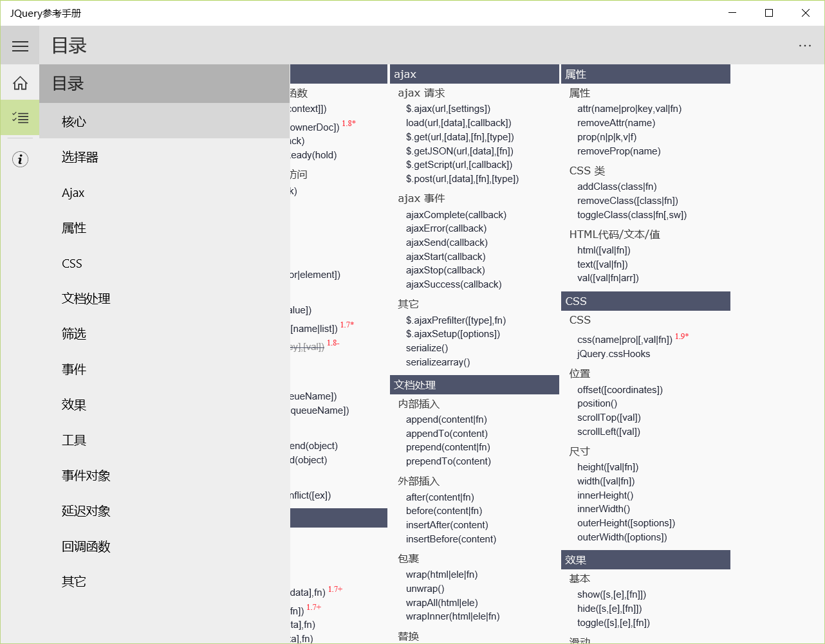This screenshot has height=644, width=825.
Task: Open val([val|fn|arr]) reference
Action: coord(608,278)
